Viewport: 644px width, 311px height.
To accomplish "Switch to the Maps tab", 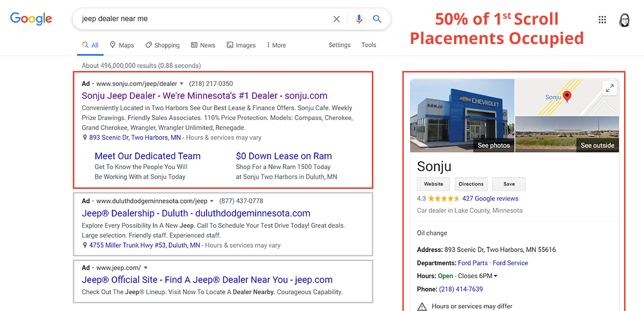I will tap(122, 45).
